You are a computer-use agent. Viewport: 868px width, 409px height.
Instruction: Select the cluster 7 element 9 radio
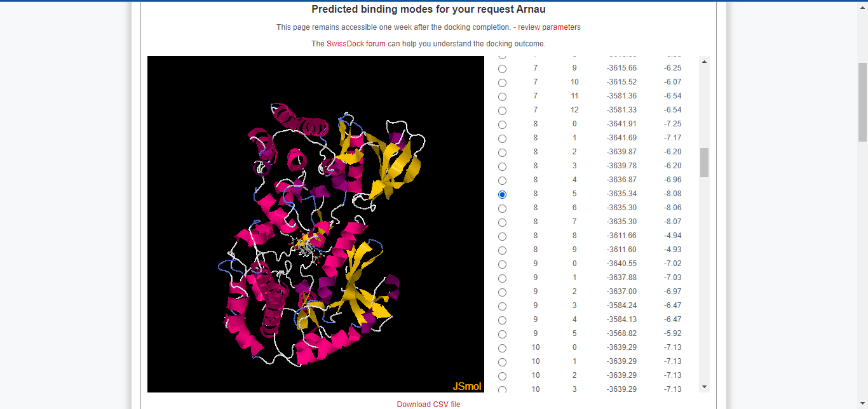(x=503, y=69)
